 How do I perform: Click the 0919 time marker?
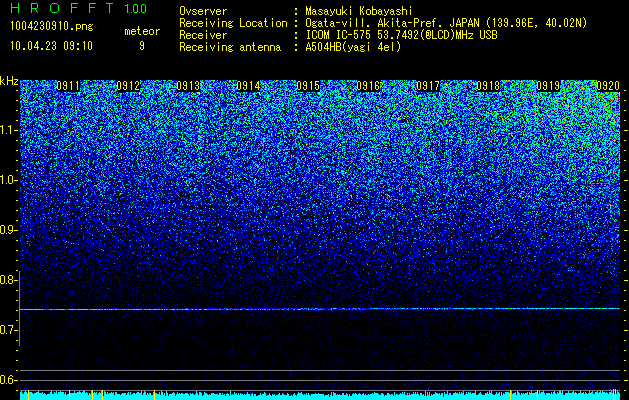548,86
